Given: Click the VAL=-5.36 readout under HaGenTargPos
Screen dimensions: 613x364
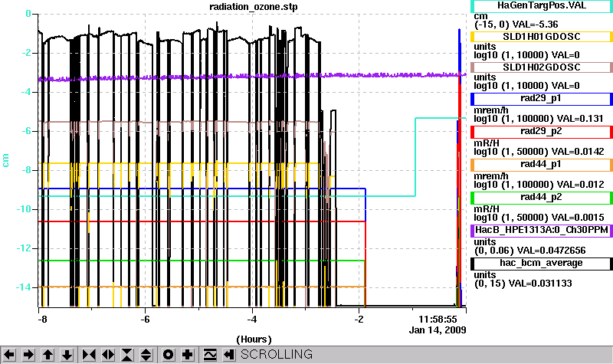Looking at the screenshot, I should click(535, 25).
